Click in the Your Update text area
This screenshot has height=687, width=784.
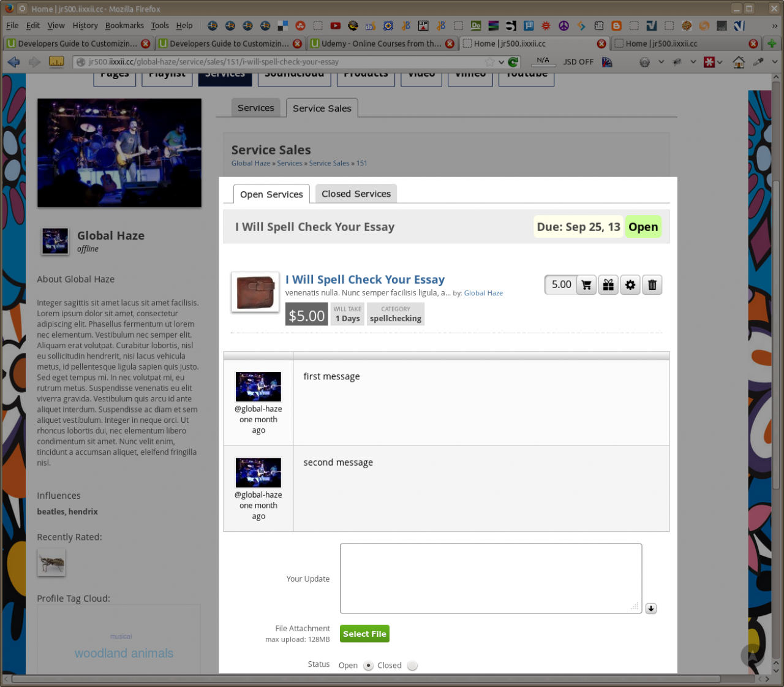point(491,578)
